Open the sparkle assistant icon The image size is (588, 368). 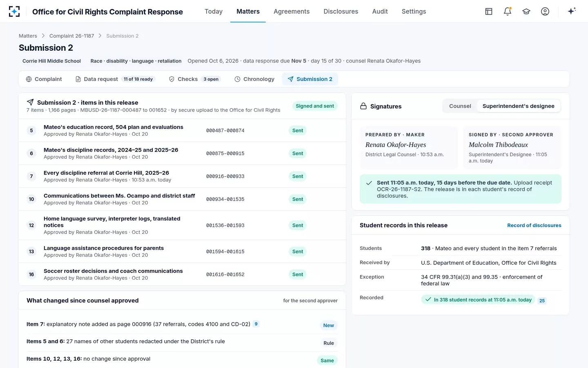click(x=572, y=11)
